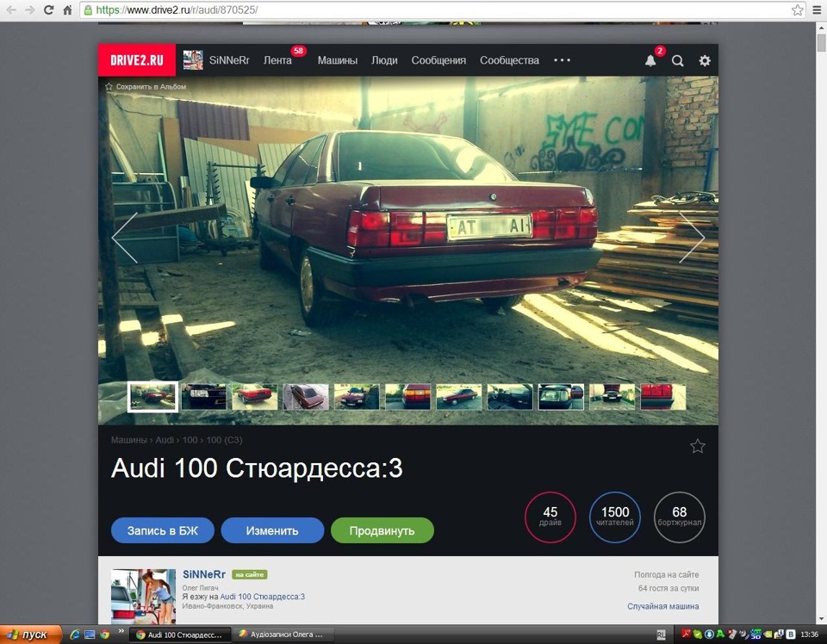Click the browser forward arrow
This screenshot has width=827, height=644.
click(30, 10)
